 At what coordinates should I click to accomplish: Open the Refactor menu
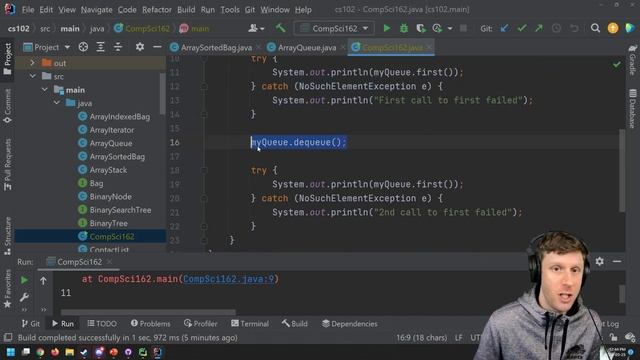pyautogui.click(x=157, y=9)
